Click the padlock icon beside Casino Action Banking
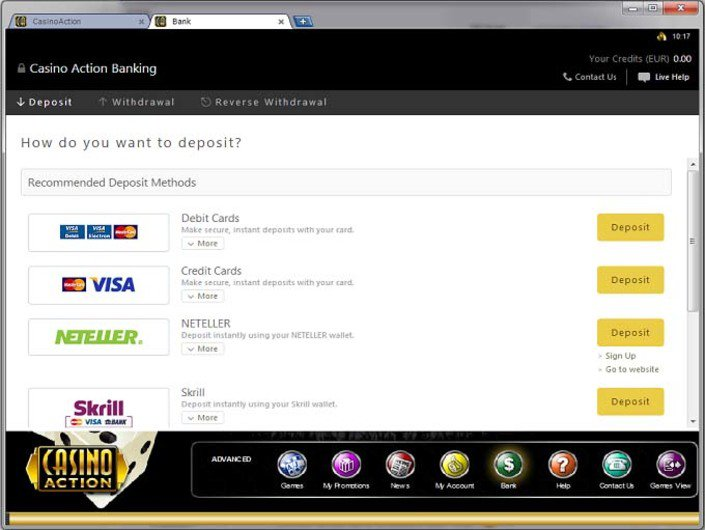 pyautogui.click(x=21, y=68)
